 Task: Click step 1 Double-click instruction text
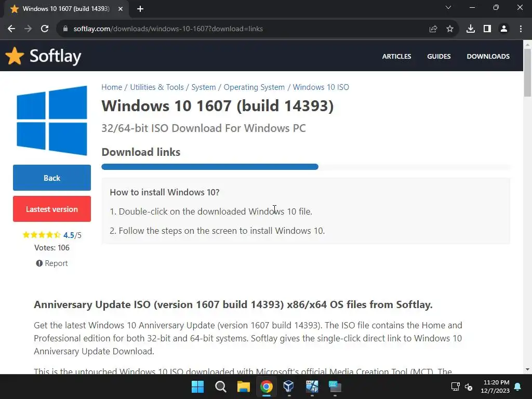pyautogui.click(x=211, y=211)
